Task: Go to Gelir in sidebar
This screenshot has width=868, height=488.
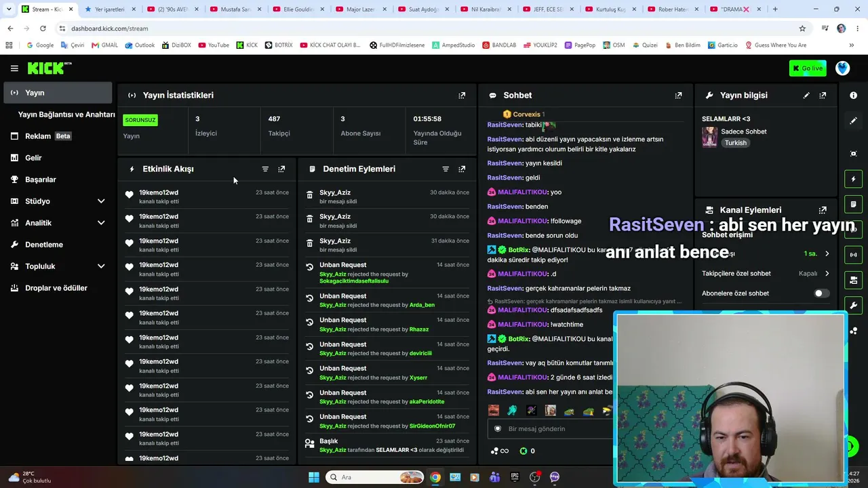Action: [58, 158]
